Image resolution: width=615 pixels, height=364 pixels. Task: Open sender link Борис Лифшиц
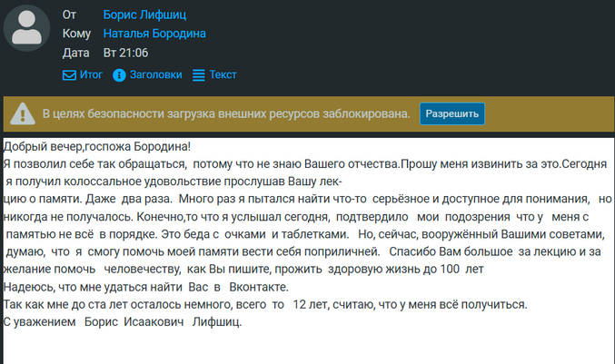[x=144, y=15]
